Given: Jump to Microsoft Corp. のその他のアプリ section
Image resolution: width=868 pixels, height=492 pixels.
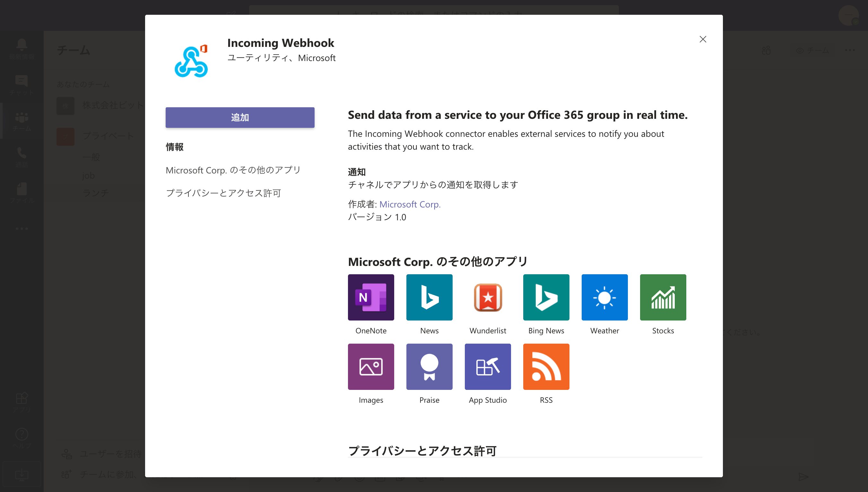Looking at the screenshot, I should click(233, 170).
